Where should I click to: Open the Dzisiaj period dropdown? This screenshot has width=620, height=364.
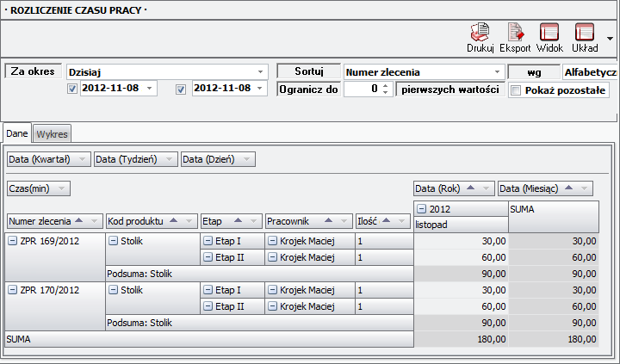(260, 72)
